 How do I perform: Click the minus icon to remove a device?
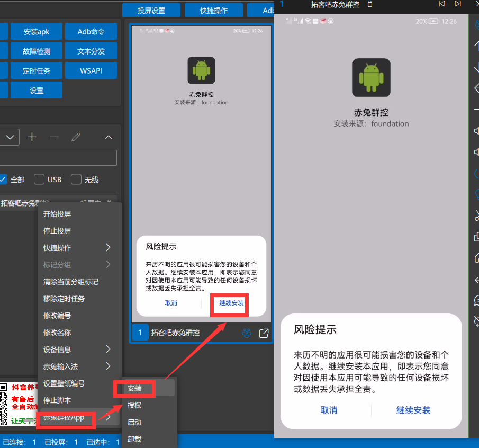pos(53,137)
